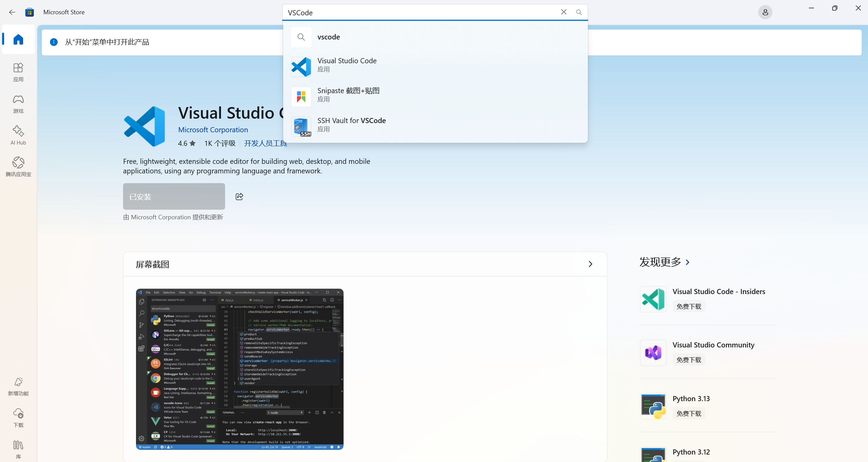Image resolution: width=868 pixels, height=462 pixels.
Task: Open the Microsoft Corporation publisher link
Action: click(x=213, y=130)
